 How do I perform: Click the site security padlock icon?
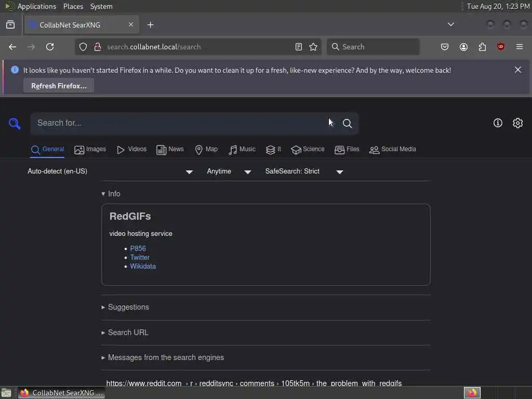point(98,47)
